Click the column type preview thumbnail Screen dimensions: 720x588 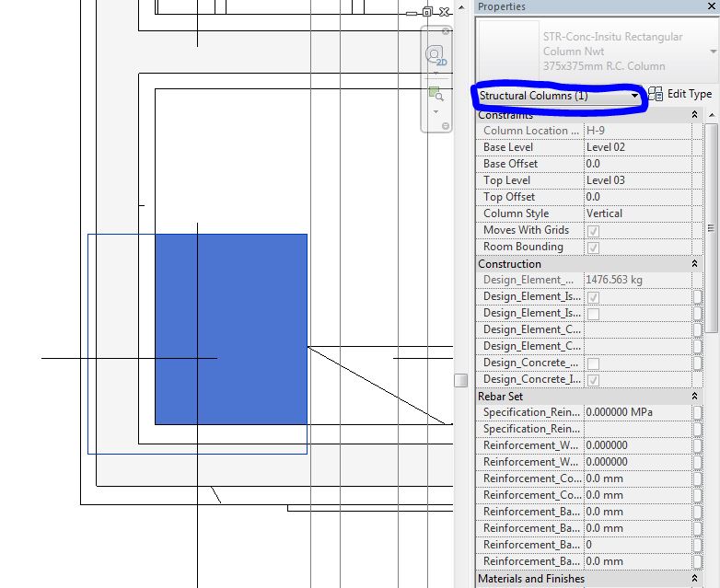pos(508,51)
